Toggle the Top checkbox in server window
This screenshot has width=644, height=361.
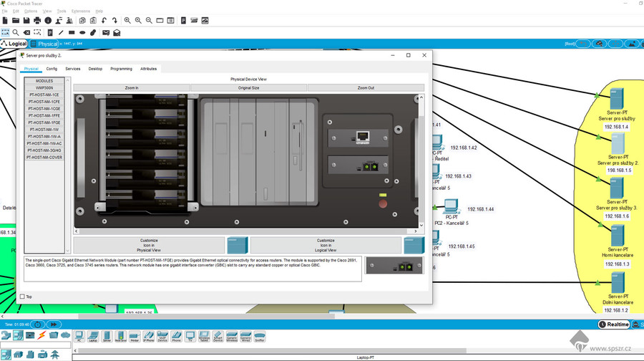click(x=23, y=297)
